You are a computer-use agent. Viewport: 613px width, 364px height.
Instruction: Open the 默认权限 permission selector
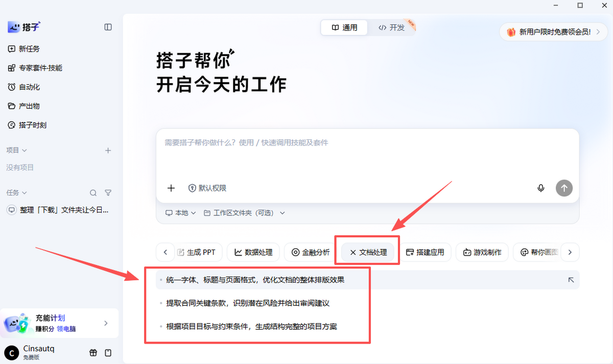tap(207, 188)
